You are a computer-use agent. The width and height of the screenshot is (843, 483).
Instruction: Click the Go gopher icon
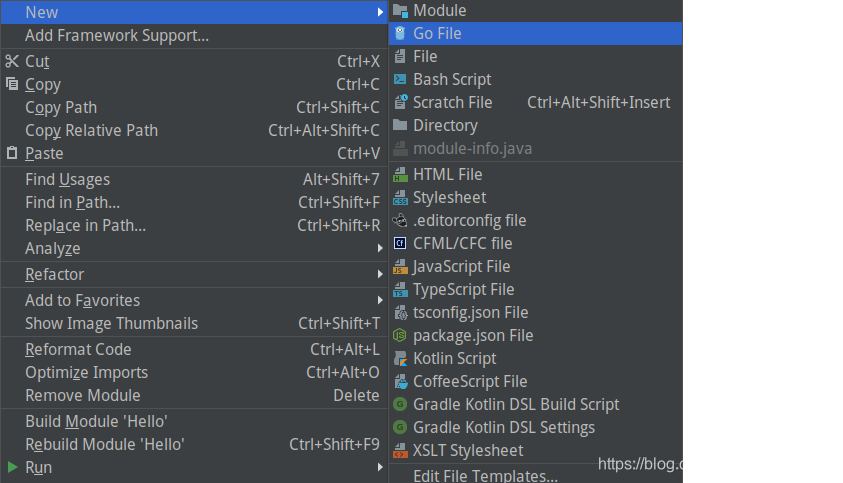[400, 33]
